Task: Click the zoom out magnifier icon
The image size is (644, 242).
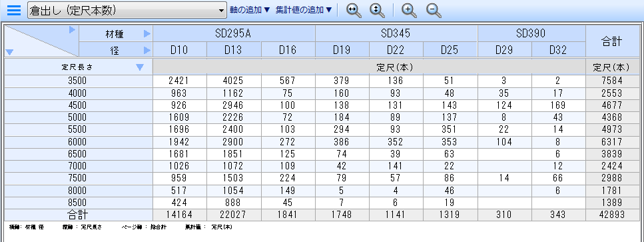Action: (434, 10)
